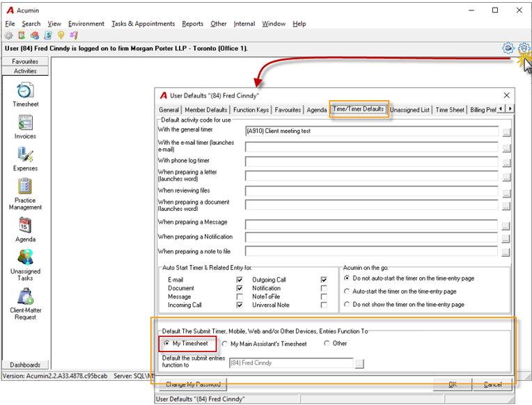532x405 pixels.
Task: Open user defaults gear icon at top right
Action: point(524,48)
